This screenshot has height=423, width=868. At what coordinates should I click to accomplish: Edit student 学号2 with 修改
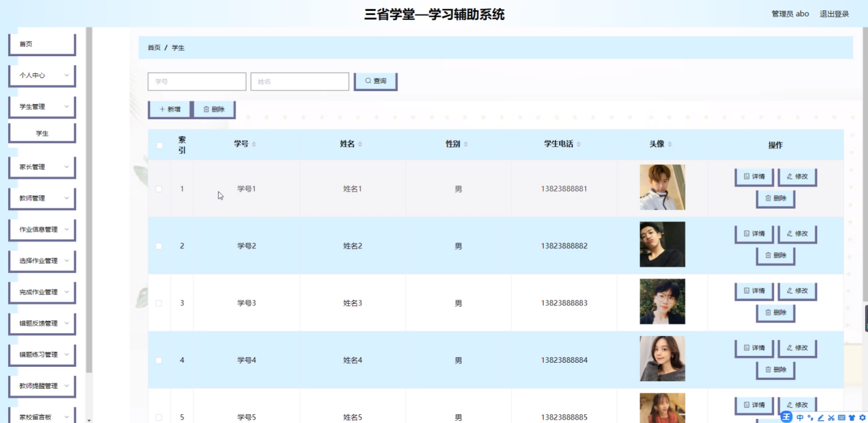(797, 234)
